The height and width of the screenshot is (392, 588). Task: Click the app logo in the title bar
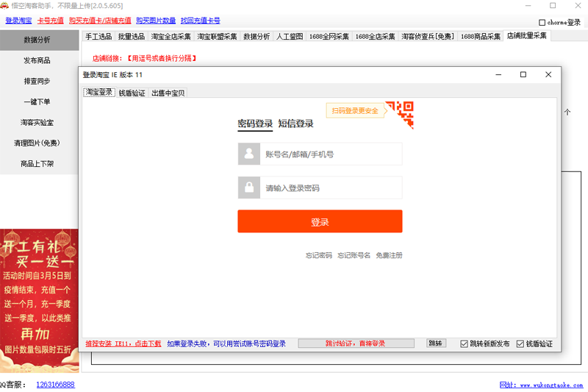click(4, 5)
